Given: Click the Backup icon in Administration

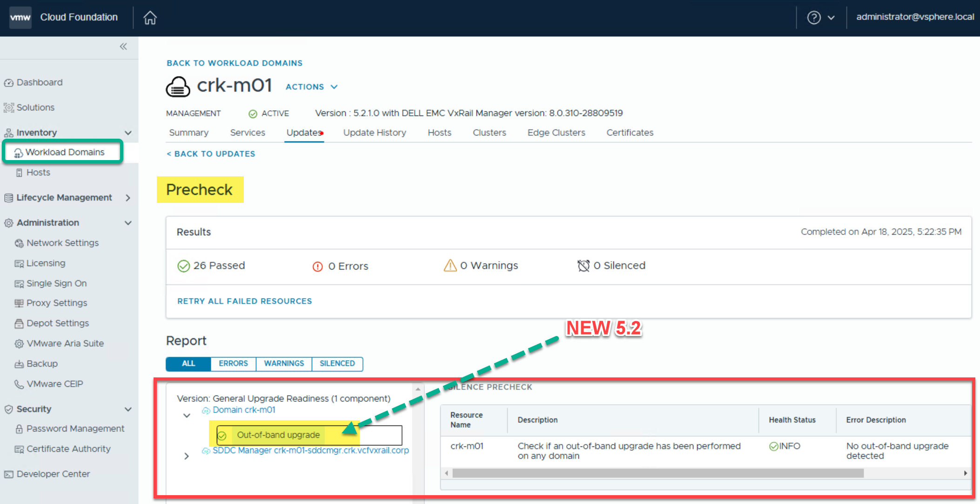Looking at the screenshot, I should (19, 364).
